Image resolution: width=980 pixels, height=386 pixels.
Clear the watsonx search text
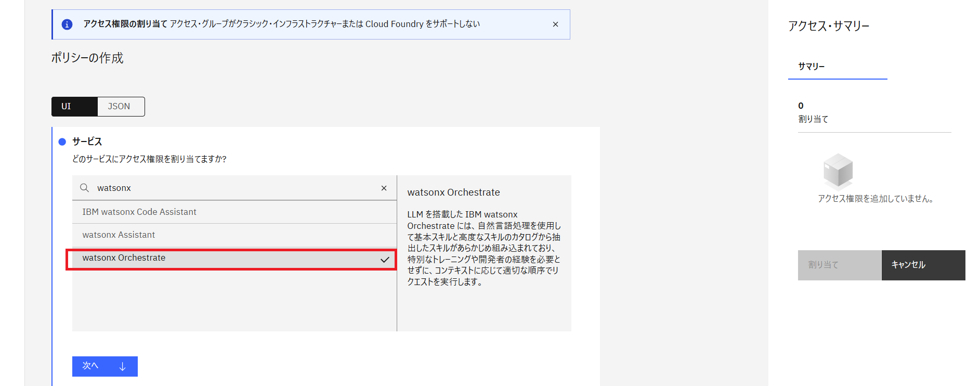[384, 188]
